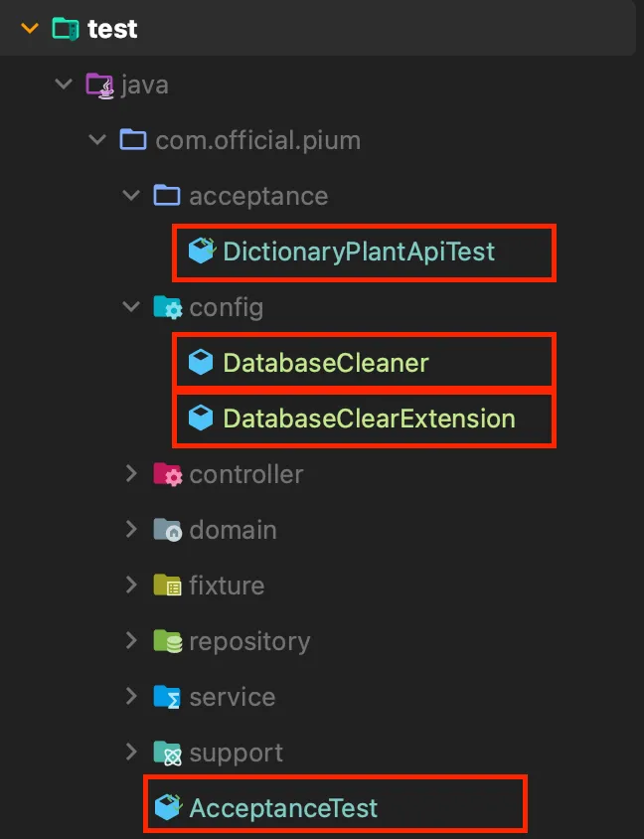Click the repository package icon
The image size is (644, 839).
pos(168,641)
